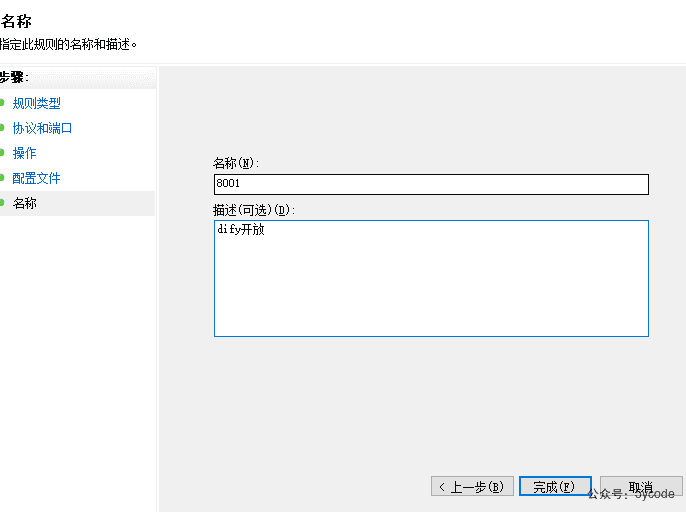Click the 名称 page title heading
The image size is (686, 512).
16,21
